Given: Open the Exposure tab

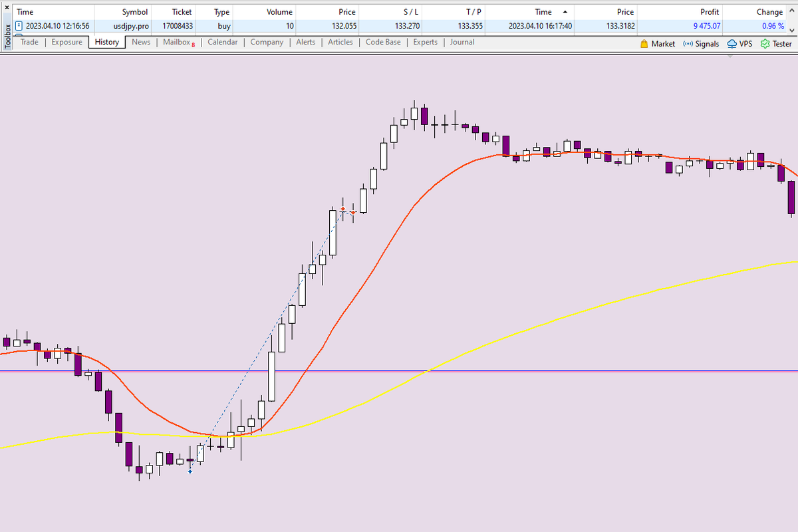Looking at the screenshot, I should (67, 42).
